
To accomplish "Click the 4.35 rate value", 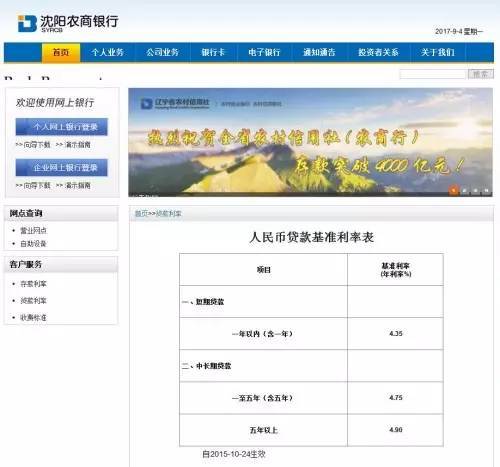I will click(x=396, y=333).
